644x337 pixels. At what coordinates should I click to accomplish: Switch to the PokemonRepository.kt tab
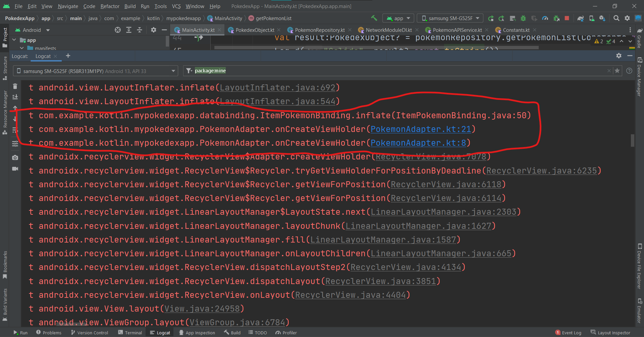(319, 30)
